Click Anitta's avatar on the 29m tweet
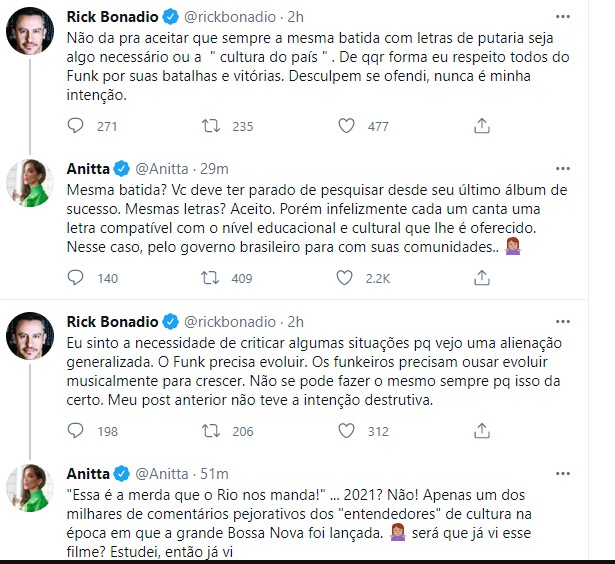 point(30,183)
